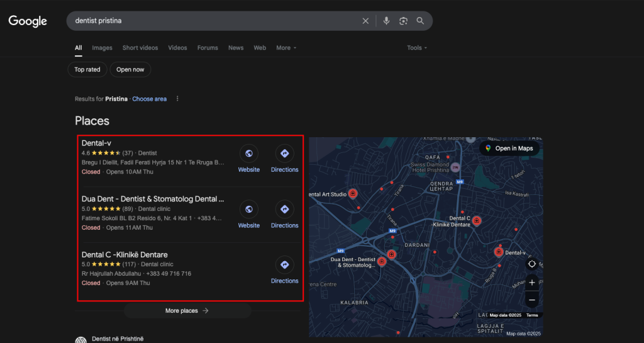Click the Dental-v map pin marker
644x343 pixels.
click(499, 252)
